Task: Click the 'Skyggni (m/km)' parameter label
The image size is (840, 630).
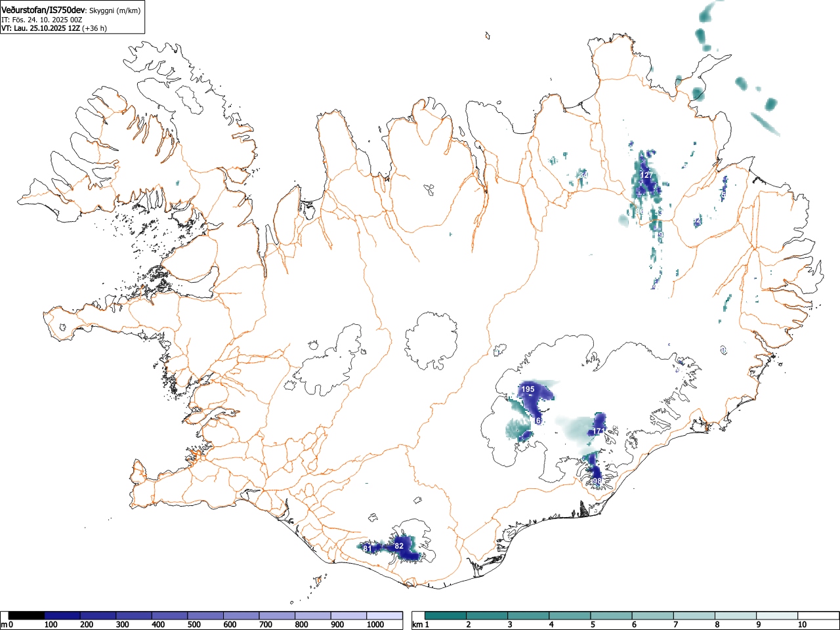Action: 114,10
